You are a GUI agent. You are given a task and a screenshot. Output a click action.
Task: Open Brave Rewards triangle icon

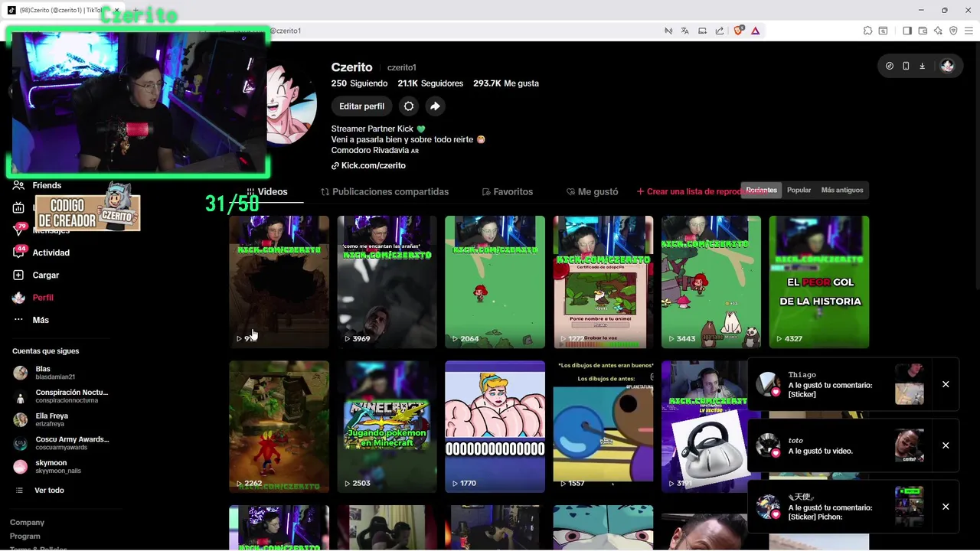point(755,31)
